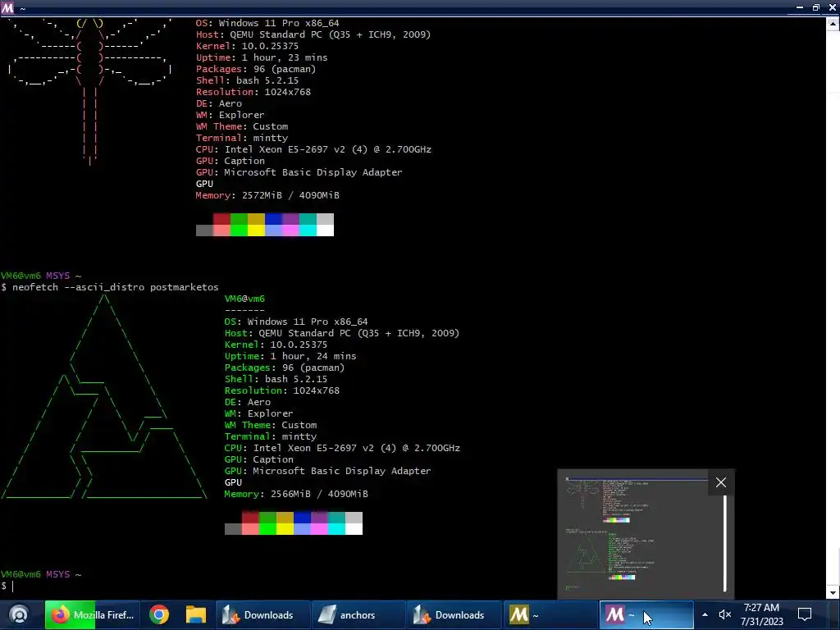Click the muted volume speaker tray icon
This screenshot has width=840, height=630.
[x=725, y=614]
